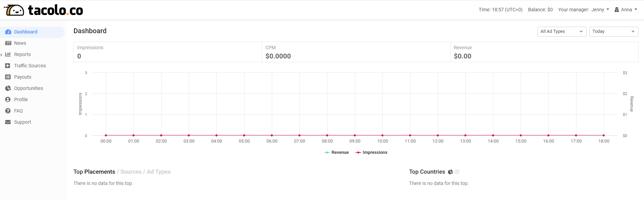Click the Traffic Sources plus icon
Image resolution: width=644 pixels, height=200 pixels.
(8, 66)
